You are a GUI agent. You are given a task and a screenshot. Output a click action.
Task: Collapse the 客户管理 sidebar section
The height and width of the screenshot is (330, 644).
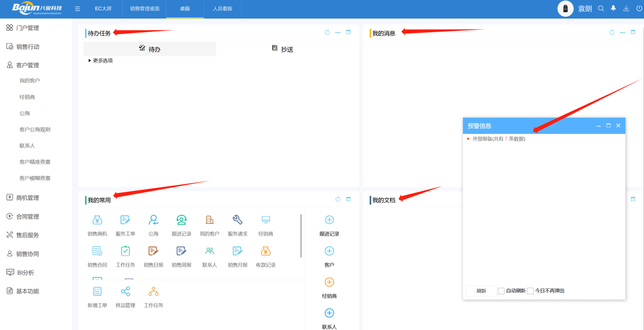pos(28,65)
